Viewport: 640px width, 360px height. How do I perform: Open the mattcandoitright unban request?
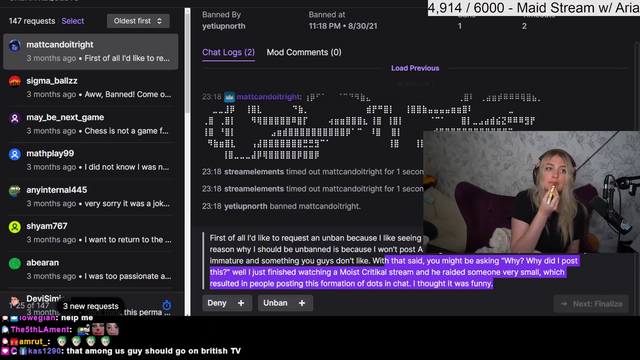point(91,51)
